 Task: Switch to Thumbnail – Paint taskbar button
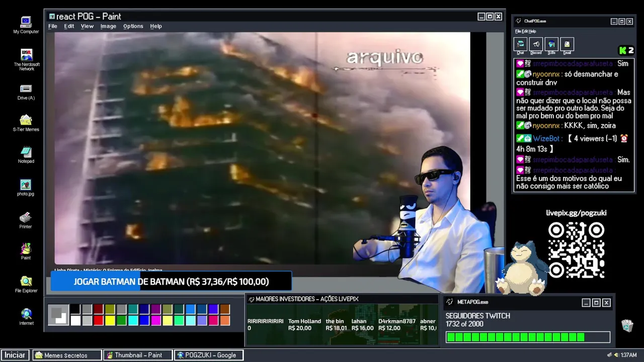click(x=138, y=355)
